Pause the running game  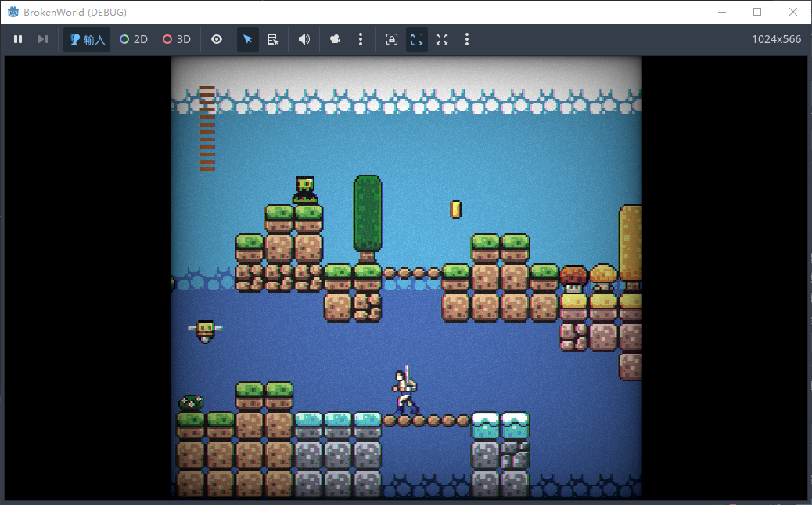18,39
